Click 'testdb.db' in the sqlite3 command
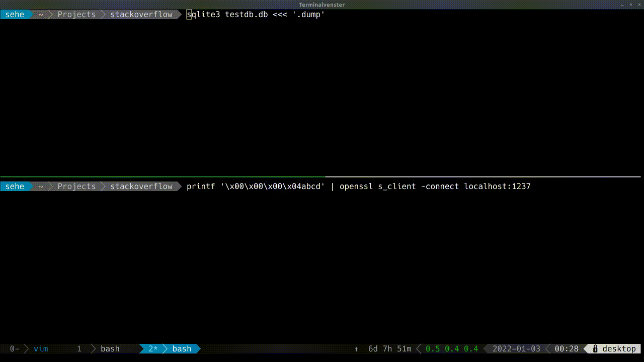The width and height of the screenshot is (644, 362). pyautogui.click(x=247, y=15)
